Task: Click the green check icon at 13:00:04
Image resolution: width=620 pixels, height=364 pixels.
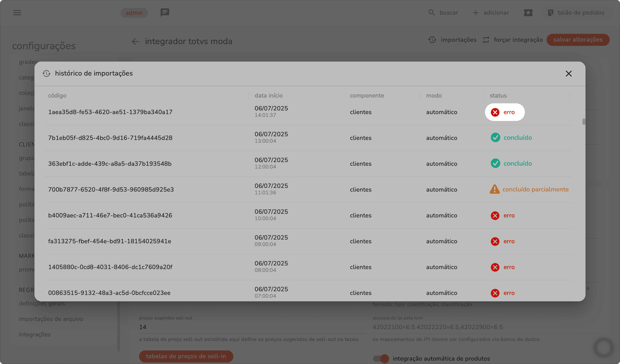Action: click(496, 137)
